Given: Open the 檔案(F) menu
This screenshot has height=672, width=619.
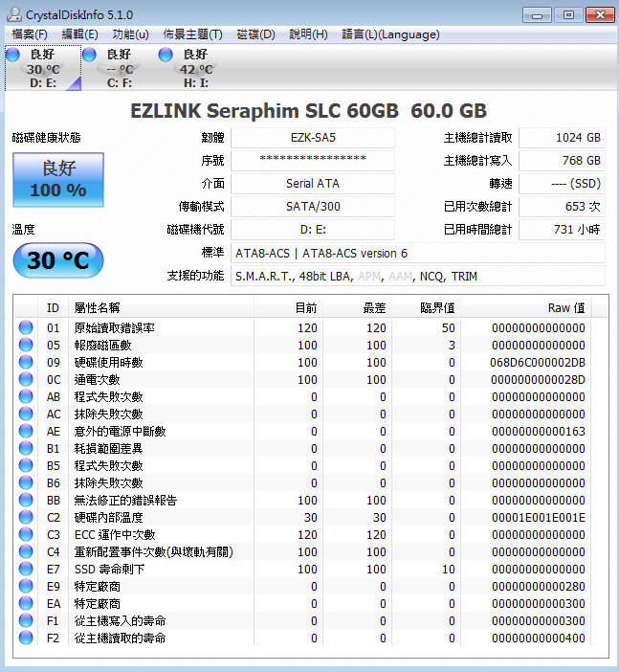Looking at the screenshot, I should tap(29, 34).
